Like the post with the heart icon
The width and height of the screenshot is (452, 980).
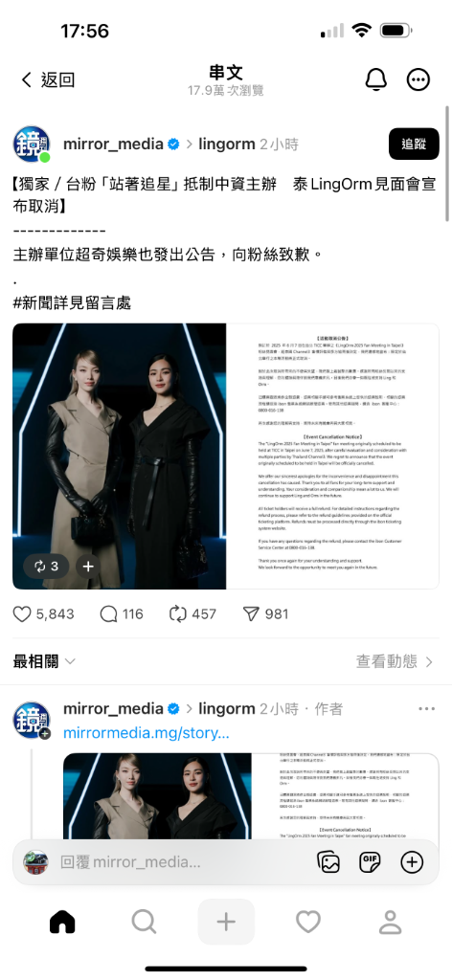22,614
